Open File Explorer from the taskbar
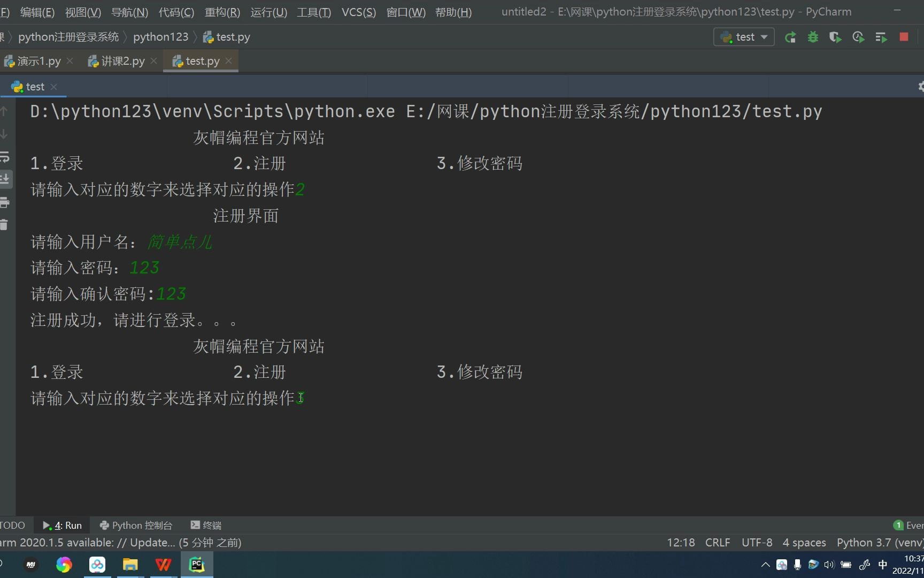Viewport: 924px width, 578px height. (x=130, y=565)
